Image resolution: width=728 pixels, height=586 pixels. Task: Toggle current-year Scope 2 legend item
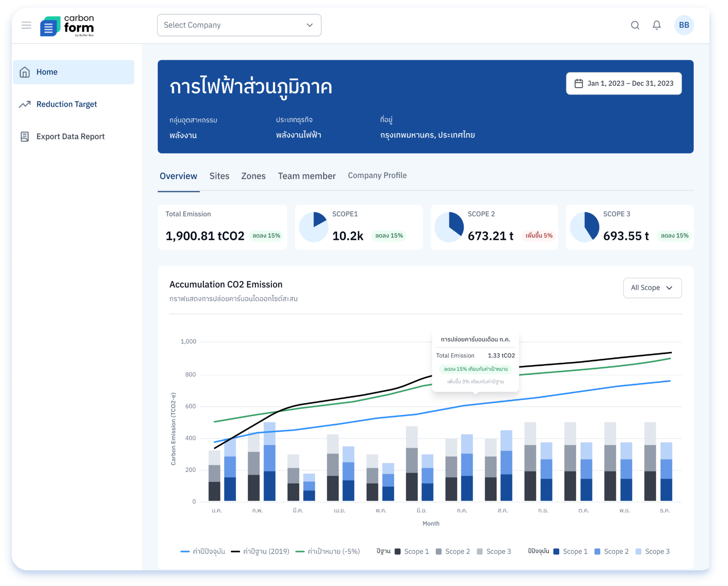tap(611, 552)
